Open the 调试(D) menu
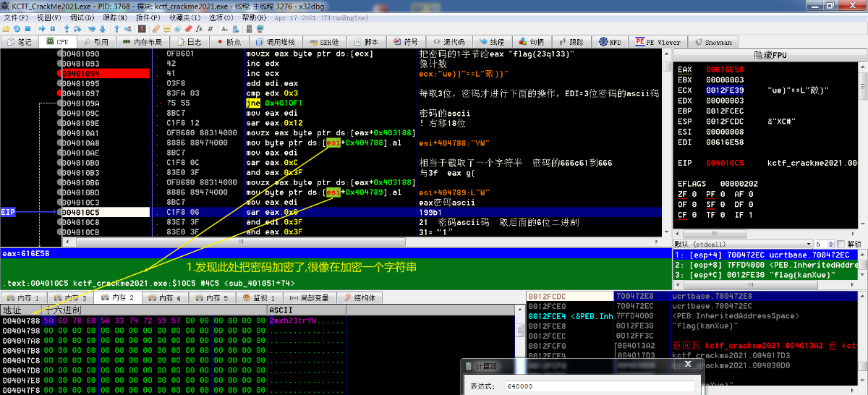This screenshot has width=868, height=395. click(x=81, y=17)
